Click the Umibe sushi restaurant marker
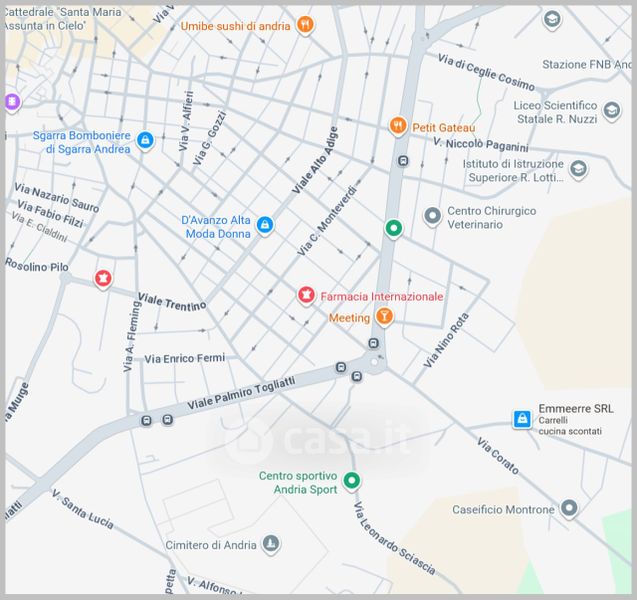This screenshot has width=637, height=600. click(305, 25)
